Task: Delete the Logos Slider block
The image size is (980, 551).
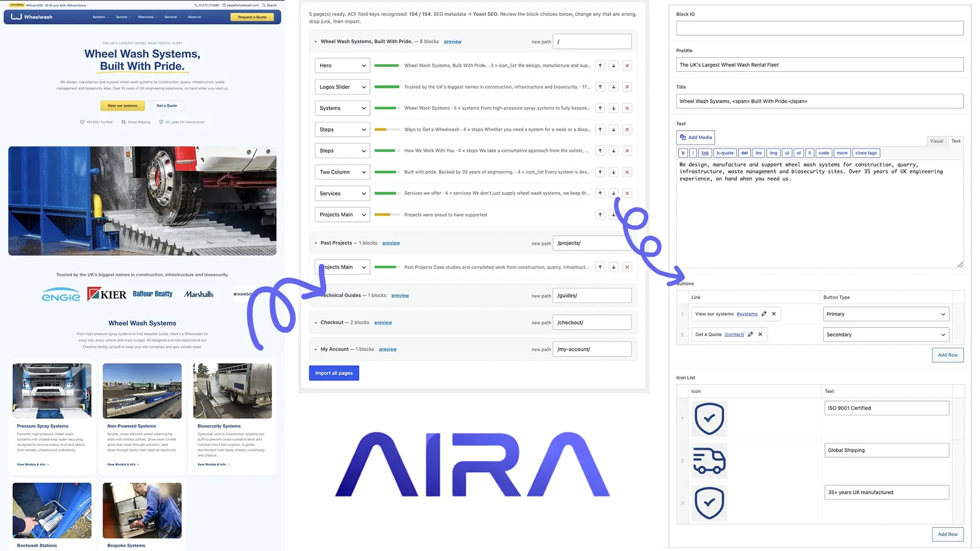Action: coord(627,87)
